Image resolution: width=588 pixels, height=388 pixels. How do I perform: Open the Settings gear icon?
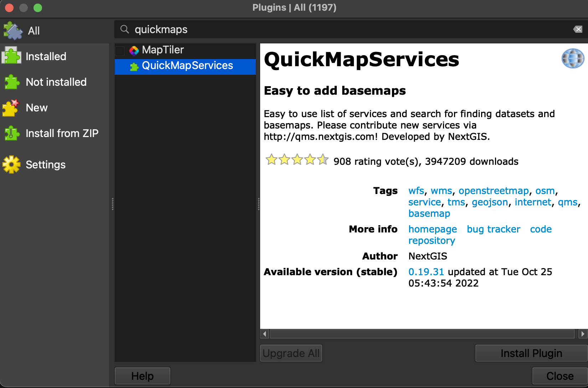[x=11, y=164]
